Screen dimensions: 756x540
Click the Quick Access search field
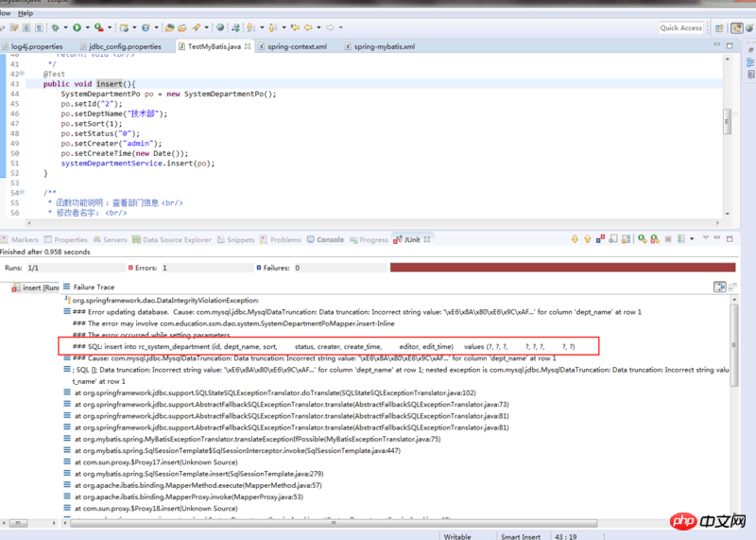(x=681, y=28)
